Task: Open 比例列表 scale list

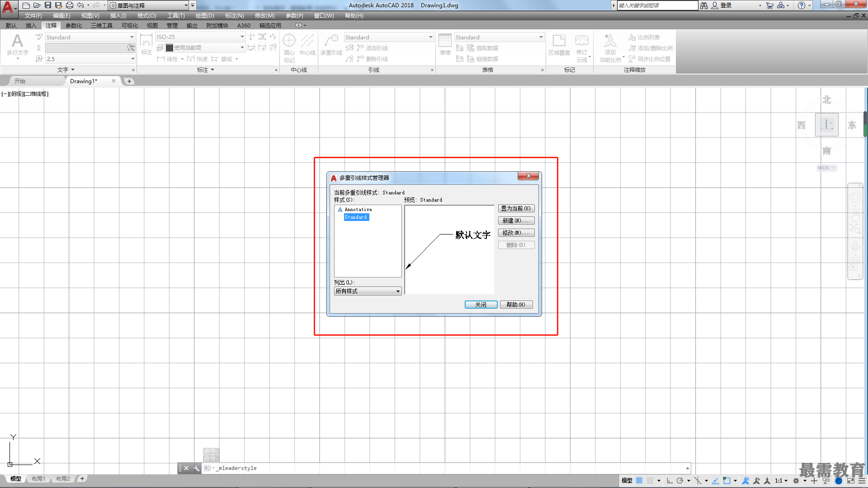Action: [x=644, y=37]
